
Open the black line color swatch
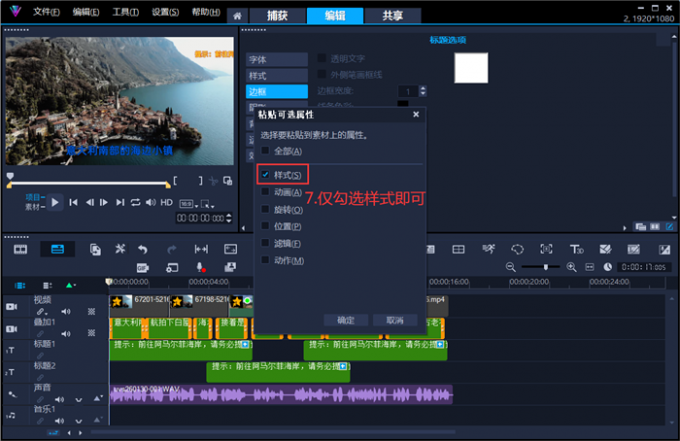[x=403, y=104]
